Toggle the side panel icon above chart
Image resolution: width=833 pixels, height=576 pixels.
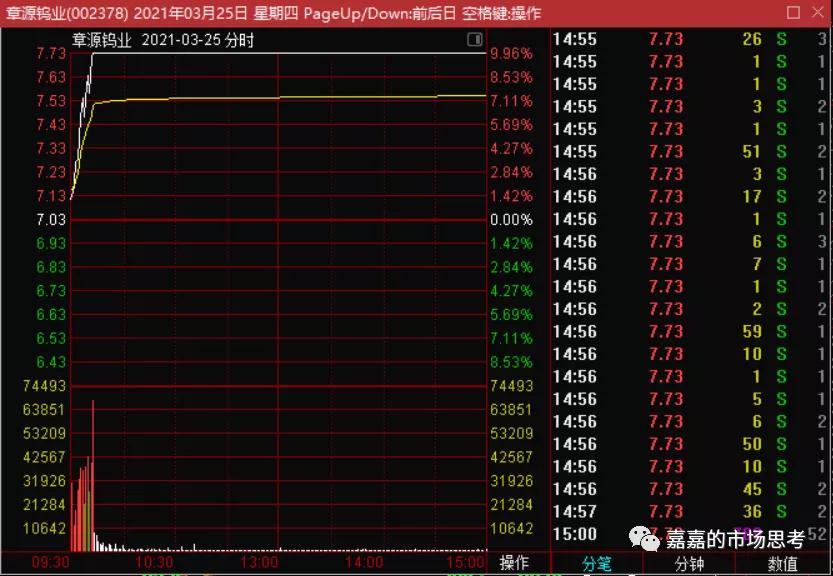474,39
